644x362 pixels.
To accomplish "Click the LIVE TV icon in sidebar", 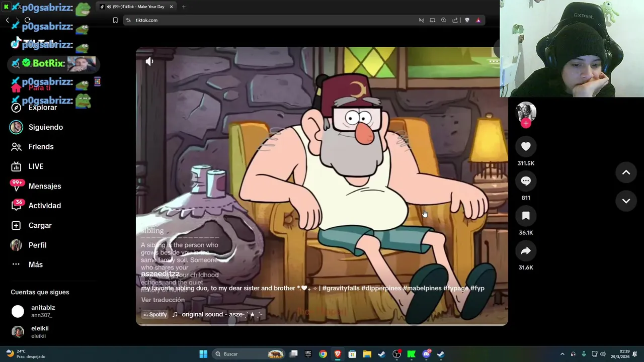I will (16, 166).
